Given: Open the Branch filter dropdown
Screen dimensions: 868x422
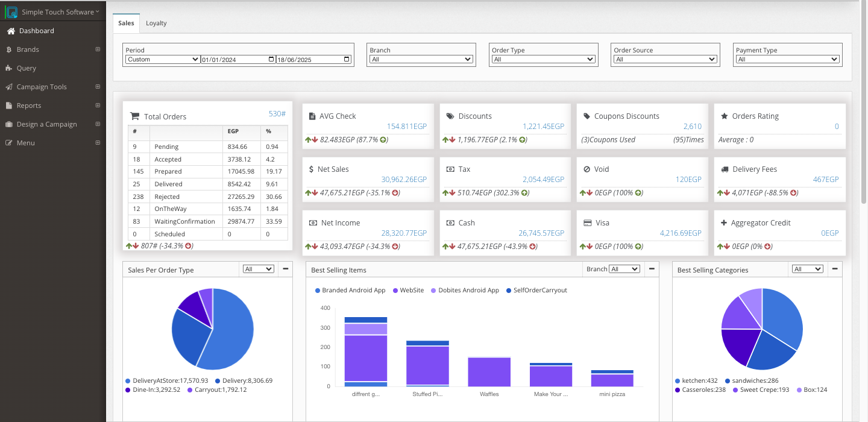Looking at the screenshot, I should click(421, 59).
